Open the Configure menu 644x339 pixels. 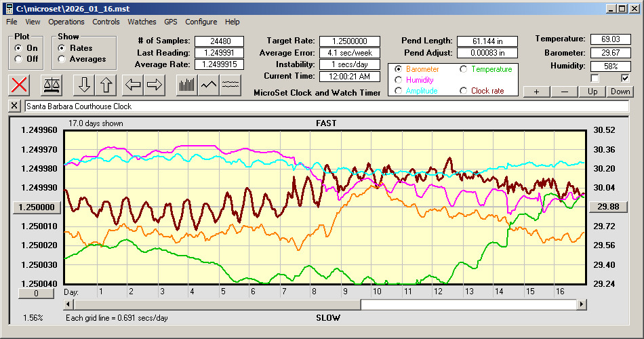pos(201,22)
